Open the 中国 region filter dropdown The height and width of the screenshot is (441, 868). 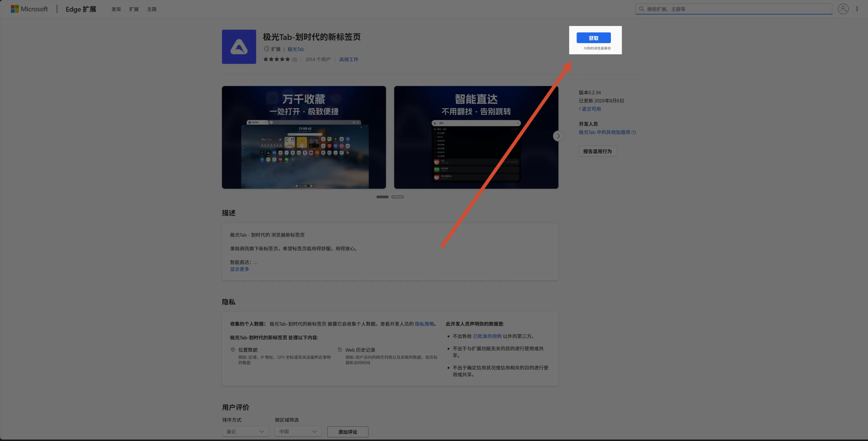click(298, 432)
